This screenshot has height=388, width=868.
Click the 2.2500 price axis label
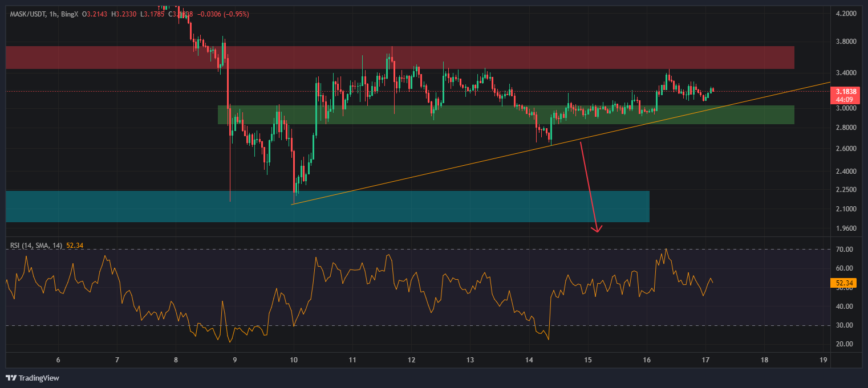[x=845, y=190]
